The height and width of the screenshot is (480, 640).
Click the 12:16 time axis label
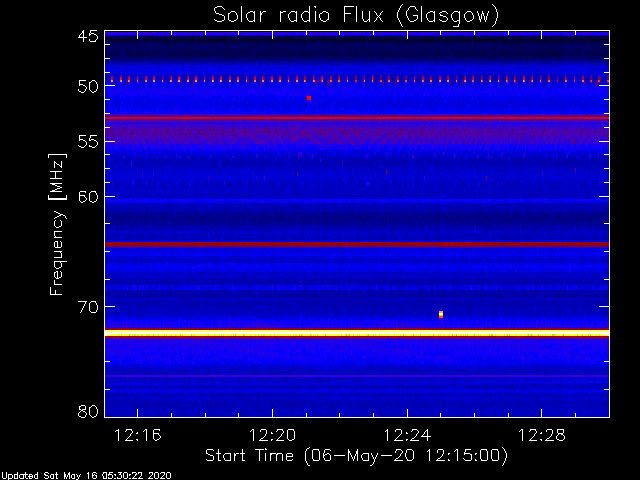(x=138, y=436)
